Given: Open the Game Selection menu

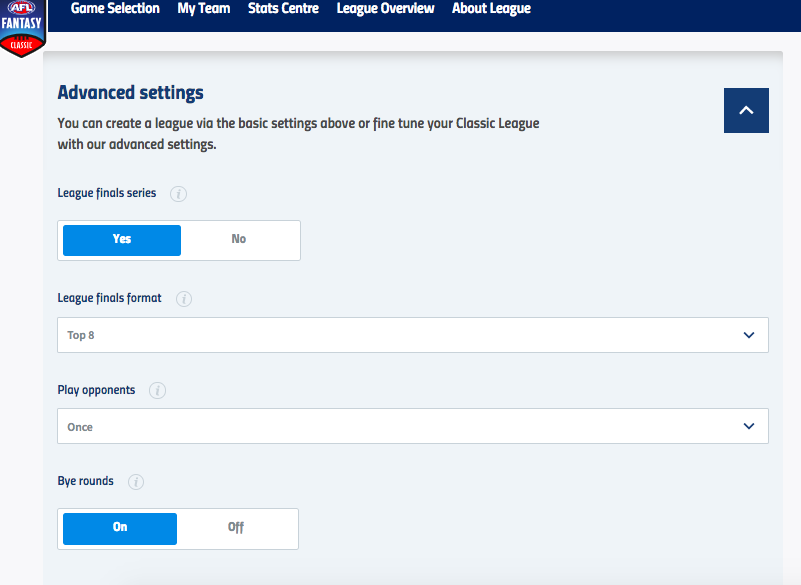Looking at the screenshot, I should (115, 9).
